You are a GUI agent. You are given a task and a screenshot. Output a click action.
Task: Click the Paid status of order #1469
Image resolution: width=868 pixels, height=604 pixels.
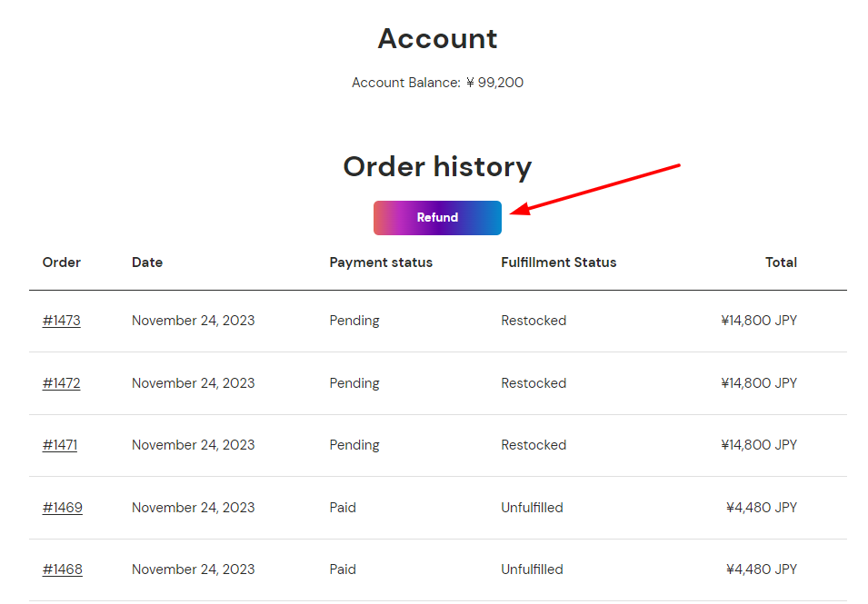(343, 508)
